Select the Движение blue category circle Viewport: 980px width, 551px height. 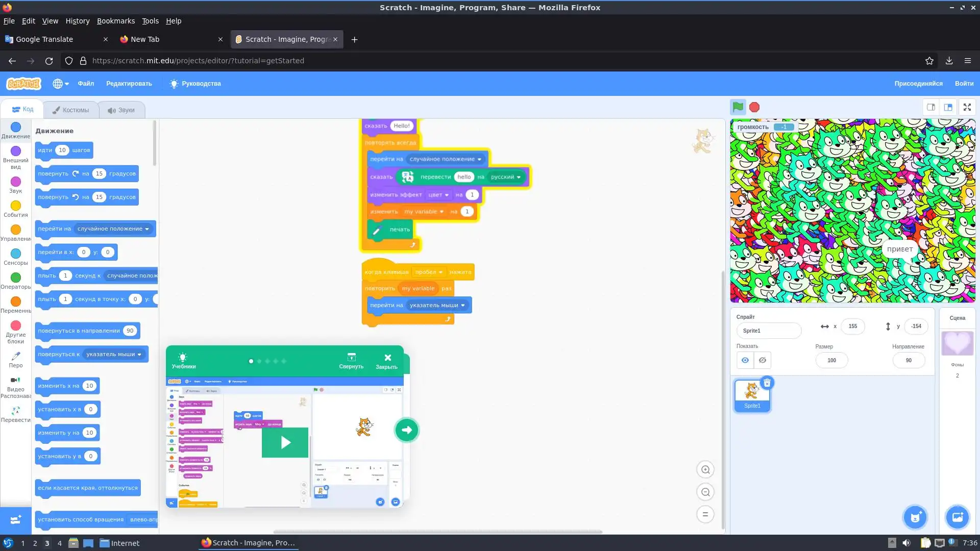pos(16,127)
